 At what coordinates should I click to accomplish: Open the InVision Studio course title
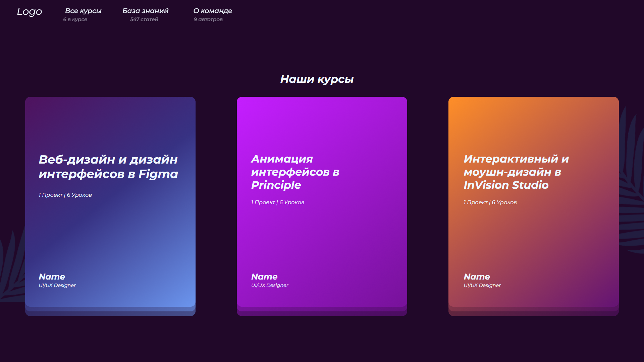[x=516, y=172]
